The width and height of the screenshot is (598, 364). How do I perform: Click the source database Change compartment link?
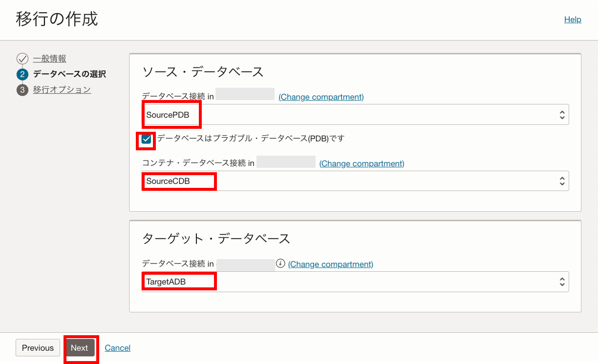[x=320, y=97]
